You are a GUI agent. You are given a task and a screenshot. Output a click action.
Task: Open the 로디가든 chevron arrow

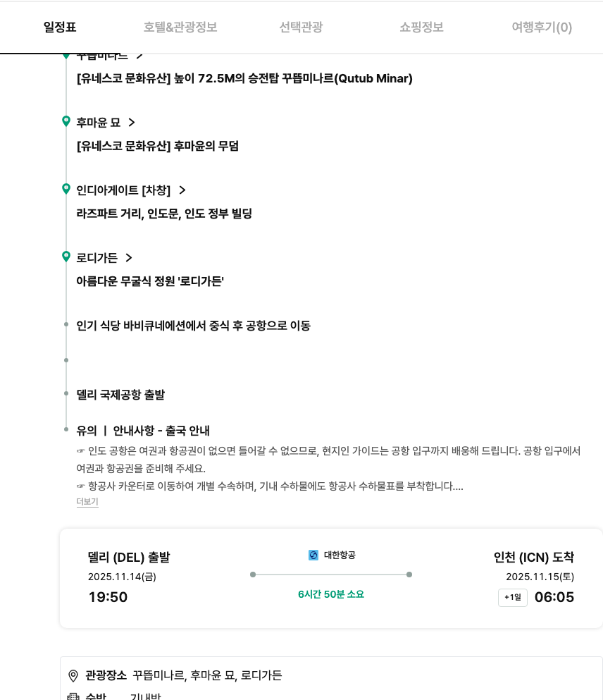pyautogui.click(x=129, y=258)
